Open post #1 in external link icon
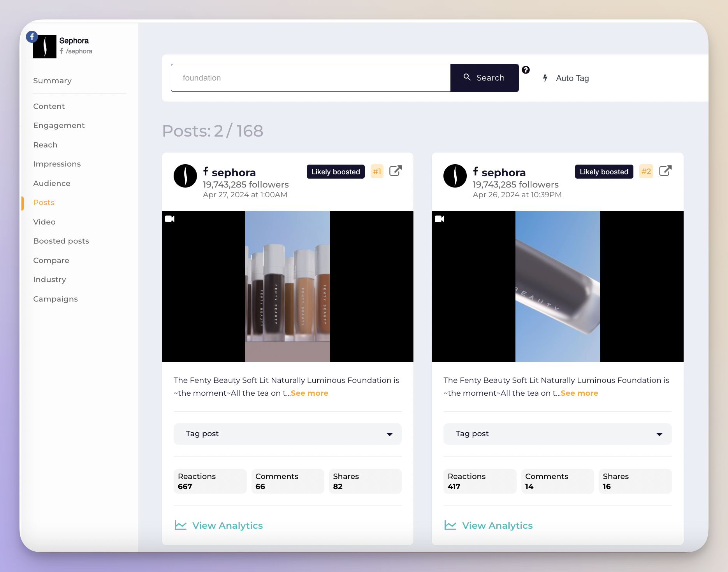Viewport: 728px width, 572px height. 396,171
